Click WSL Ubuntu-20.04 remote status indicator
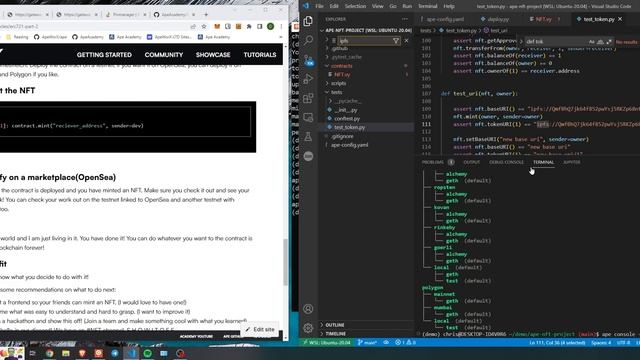Viewport: 640px width, 360px height. 327,342
